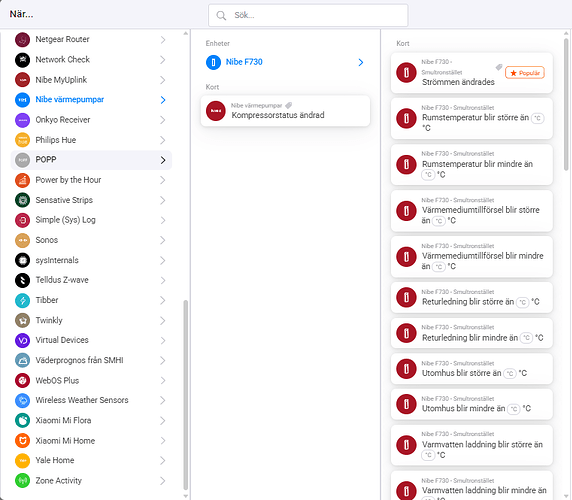Select Värmemediumtillförsel blir mindre än card
The image size is (572, 500).
pyautogui.click(x=472, y=257)
